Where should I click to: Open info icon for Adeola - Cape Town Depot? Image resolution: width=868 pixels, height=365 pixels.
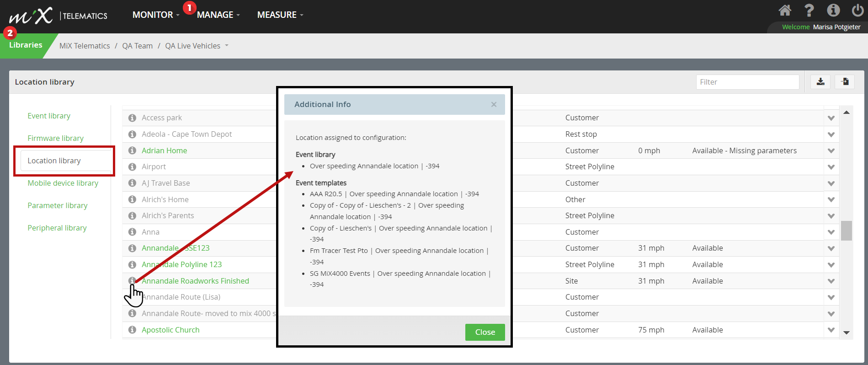132,134
